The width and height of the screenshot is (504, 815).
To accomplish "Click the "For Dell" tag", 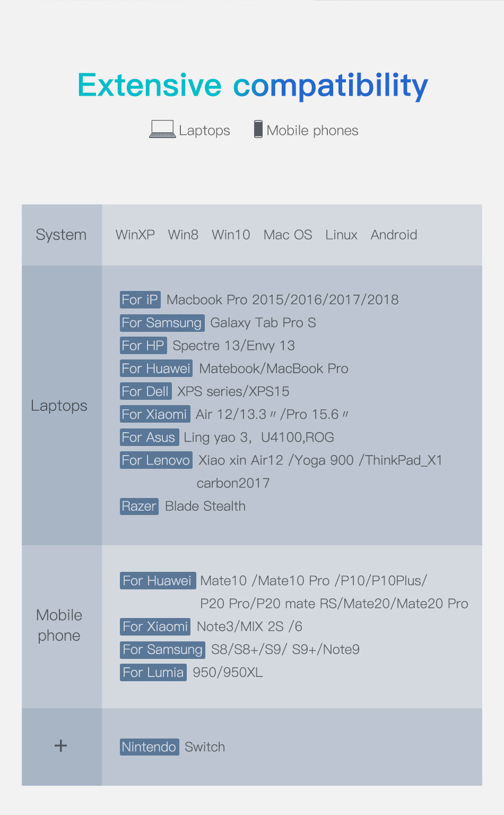I will coord(145,391).
